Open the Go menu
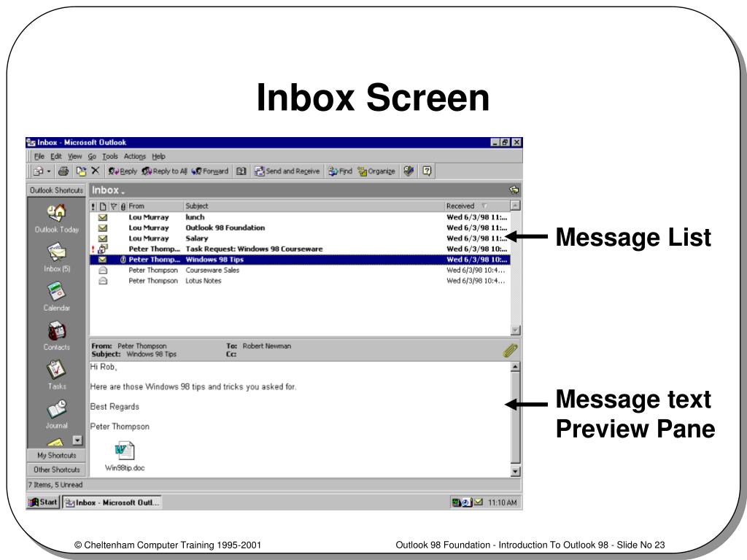The image size is (747, 560). [x=92, y=156]
